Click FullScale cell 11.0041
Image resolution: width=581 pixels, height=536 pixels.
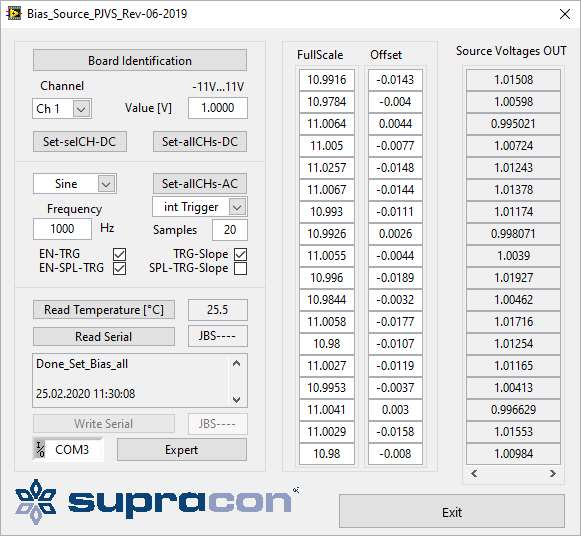[x=327, y=409]
